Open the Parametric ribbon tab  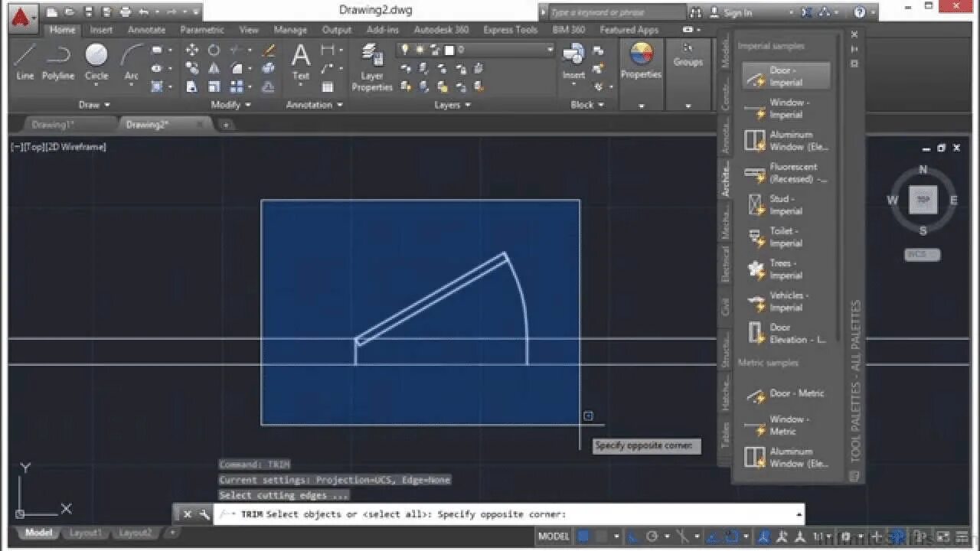(x=202, y=30)
